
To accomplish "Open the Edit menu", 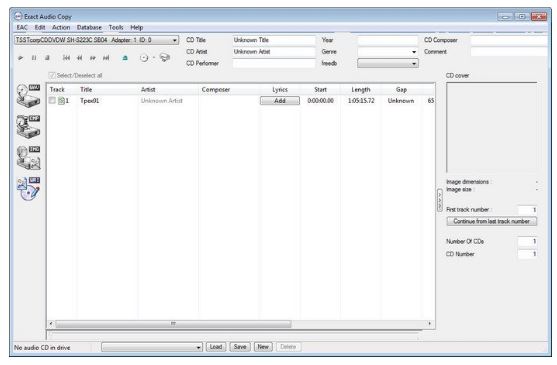I will (40, 27).
